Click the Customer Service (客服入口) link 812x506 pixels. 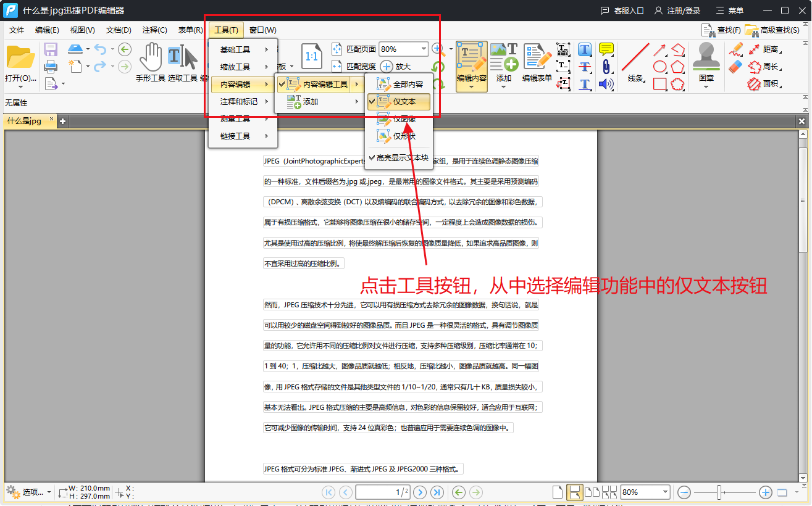(622, 10)
